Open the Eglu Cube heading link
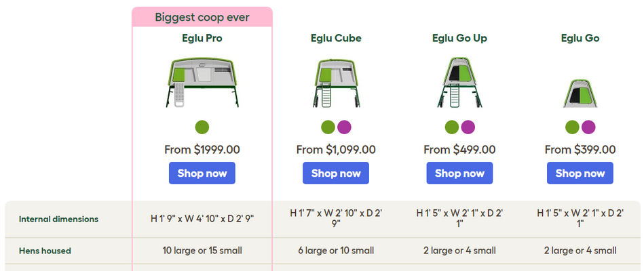The width and height of the screenshot is (644, 271). click(x=336, y=38)
